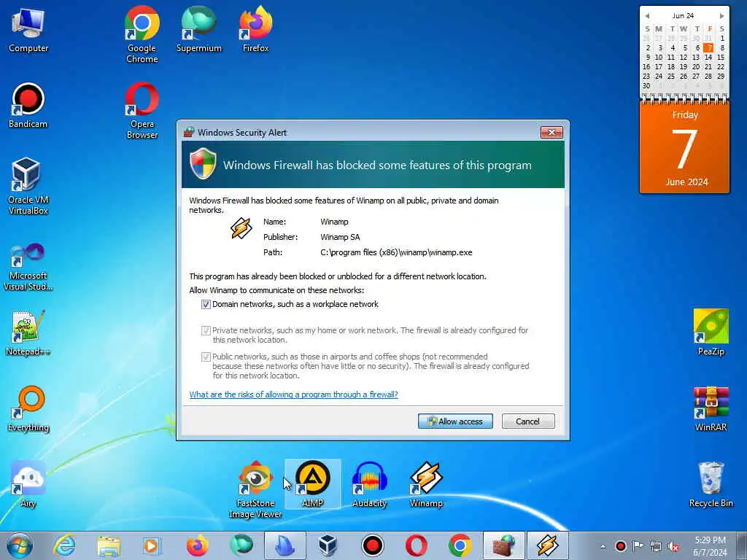Click Allow access button
Image resolution: width=747 pixels, height=560 pixels.
pyautogui.click(x=455, y=421)
